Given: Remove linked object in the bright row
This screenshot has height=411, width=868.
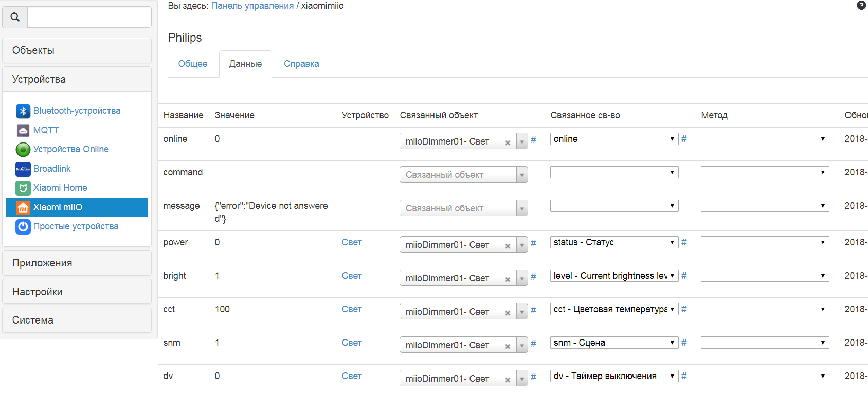Looking at the screenshot, I should point(508,279).
